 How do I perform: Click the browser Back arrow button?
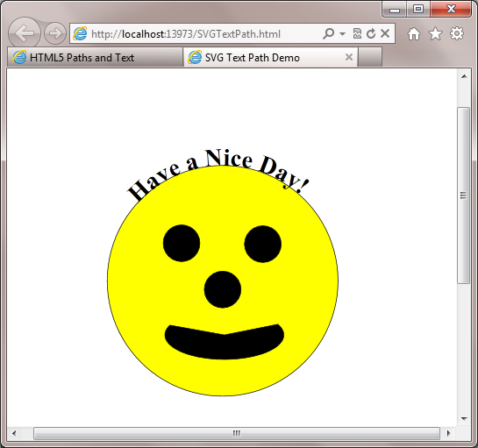coord(25,33)
